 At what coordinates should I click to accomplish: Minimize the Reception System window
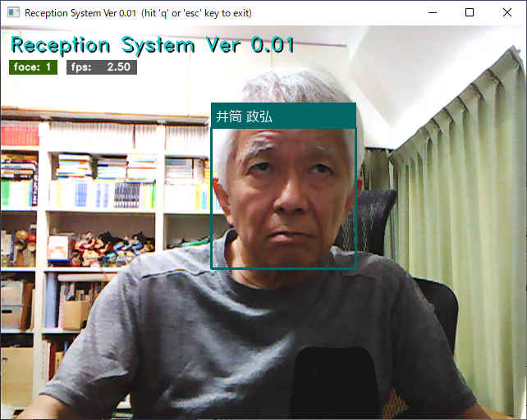pos(432,13)
